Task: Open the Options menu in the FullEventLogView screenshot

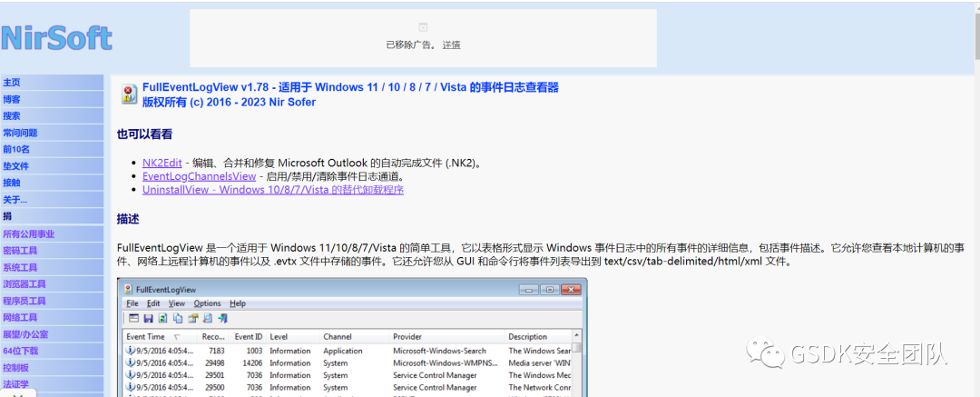Action: (207, 303)
